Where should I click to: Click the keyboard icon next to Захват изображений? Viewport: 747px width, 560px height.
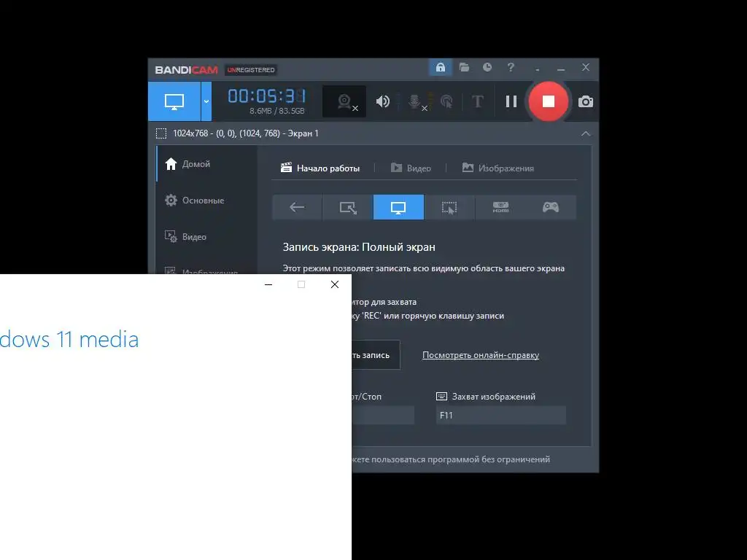point(441,396)
